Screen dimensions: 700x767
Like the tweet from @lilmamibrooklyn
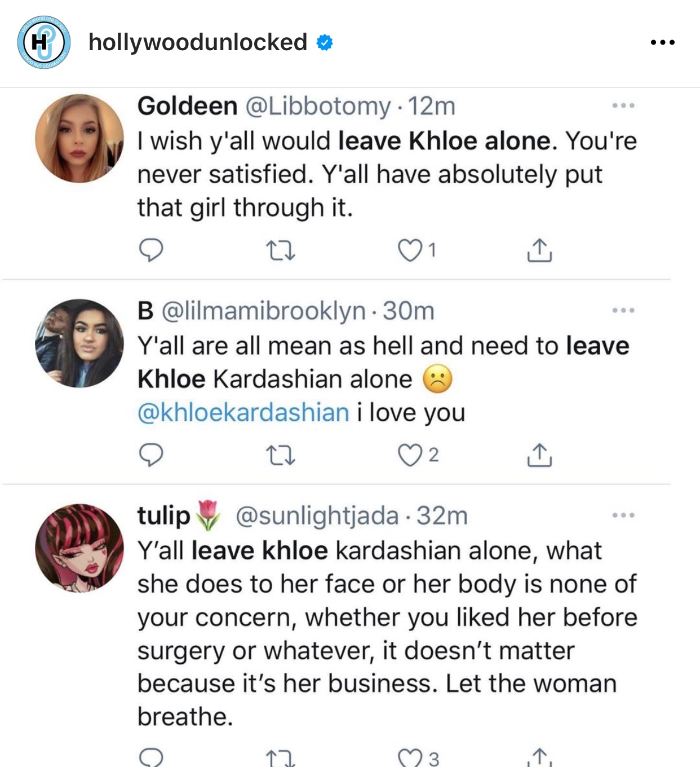pos(410,455)
